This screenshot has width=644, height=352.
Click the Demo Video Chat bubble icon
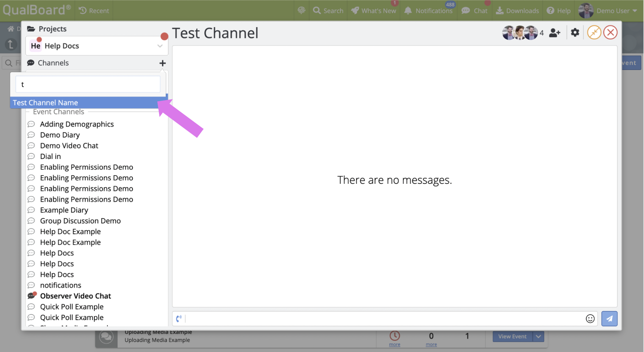tap(31, 145)
